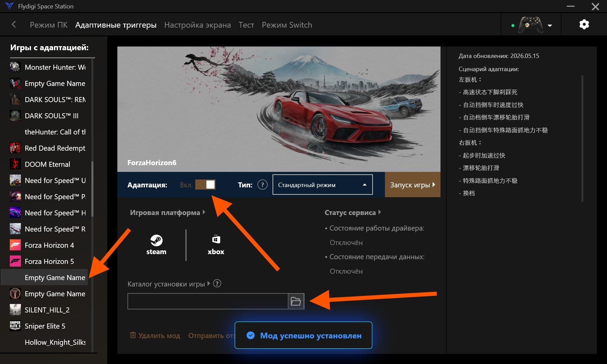Switch to the Тест tab
Image resolution: width=607 pixels, height=364 pixels.
(246, 25)
